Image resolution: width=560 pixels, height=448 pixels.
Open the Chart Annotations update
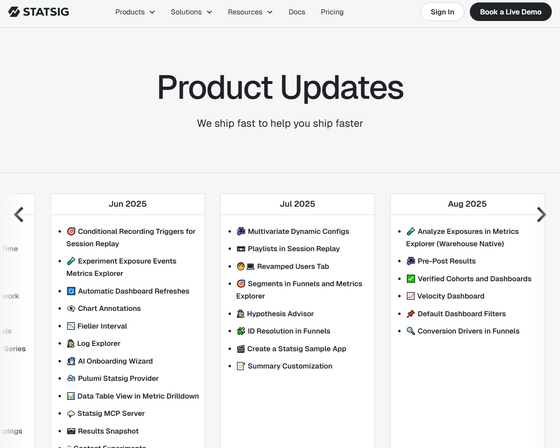click(109, 308)
